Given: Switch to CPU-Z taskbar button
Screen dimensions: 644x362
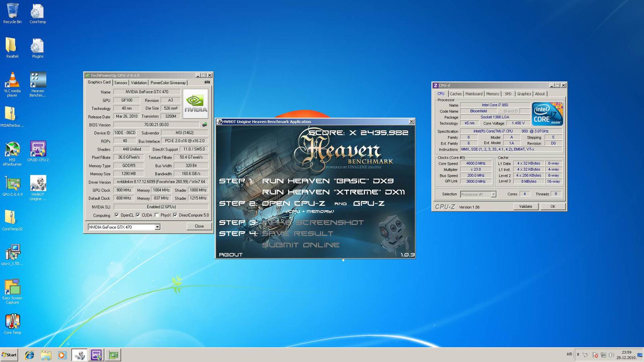Looking at the screenshot, I should [x=96, y=355].
